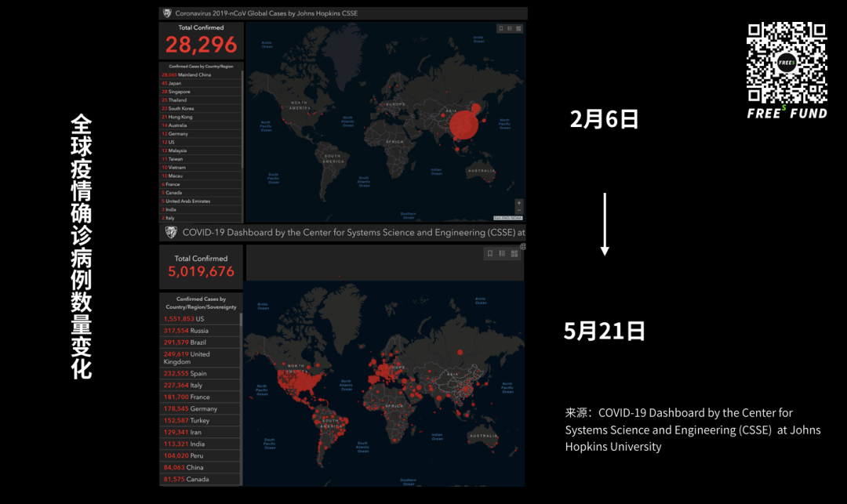
Task: Click the scrollbar of the lower country list
Action: tap(241, 353)
